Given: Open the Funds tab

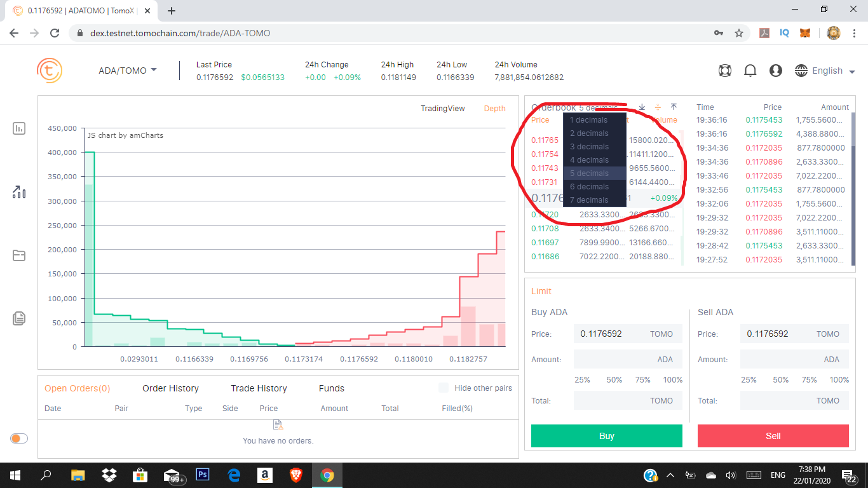Looking at the screenshot, I should [332, 388].
